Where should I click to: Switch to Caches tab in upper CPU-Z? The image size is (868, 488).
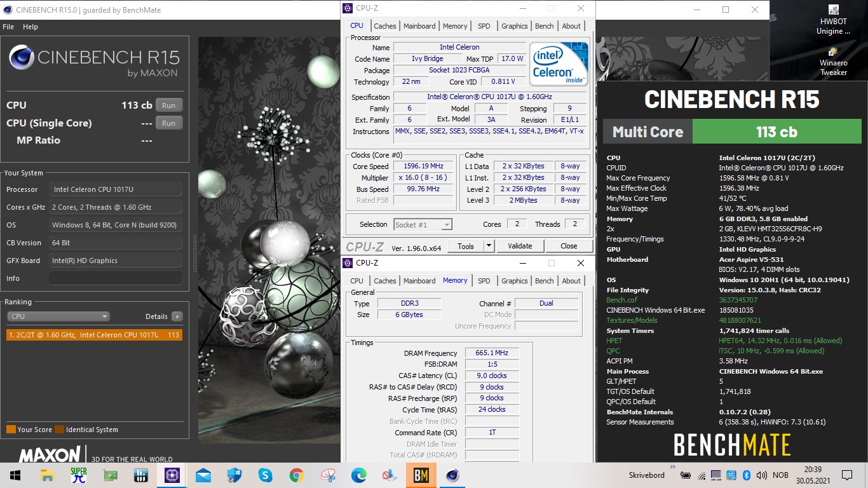click(x=384, y=26)
